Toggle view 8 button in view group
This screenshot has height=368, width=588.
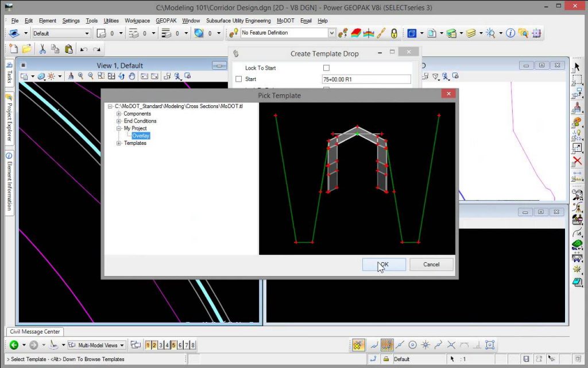[193, 345]
